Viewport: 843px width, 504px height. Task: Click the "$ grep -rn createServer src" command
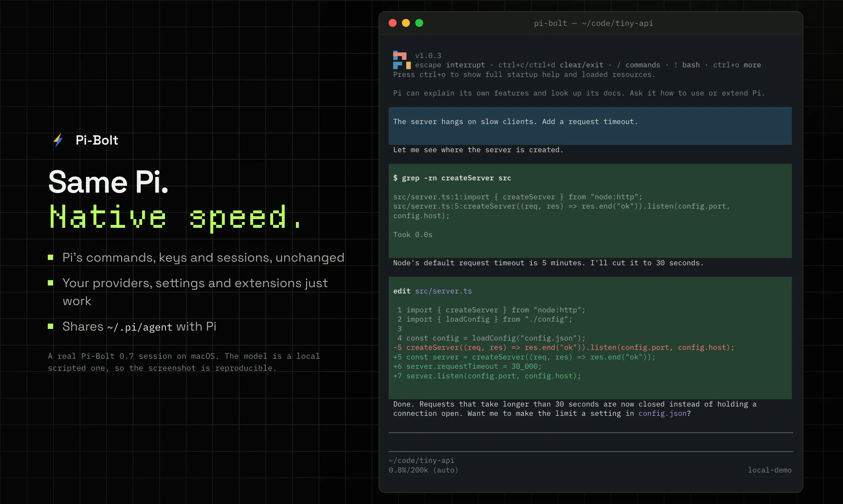[452, 178]
